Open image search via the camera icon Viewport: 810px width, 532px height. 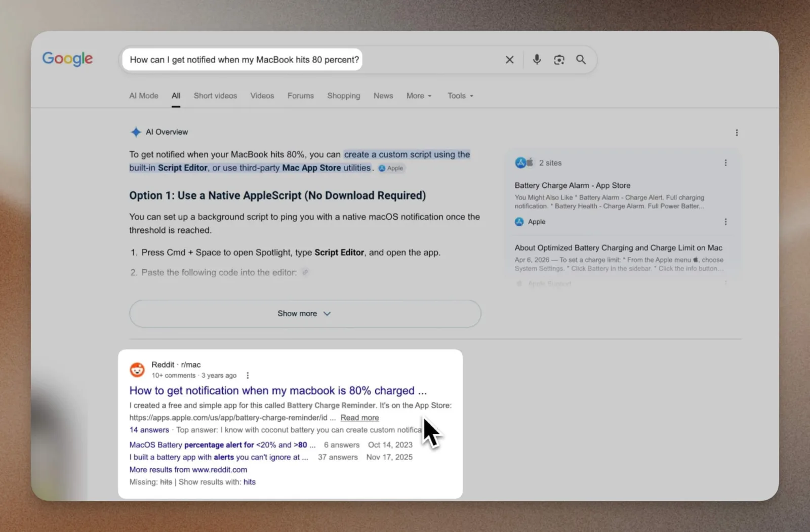pos(559,60)
